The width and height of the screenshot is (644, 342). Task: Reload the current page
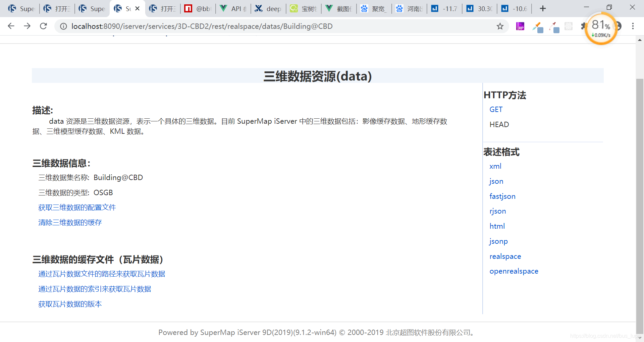point(43,26)
